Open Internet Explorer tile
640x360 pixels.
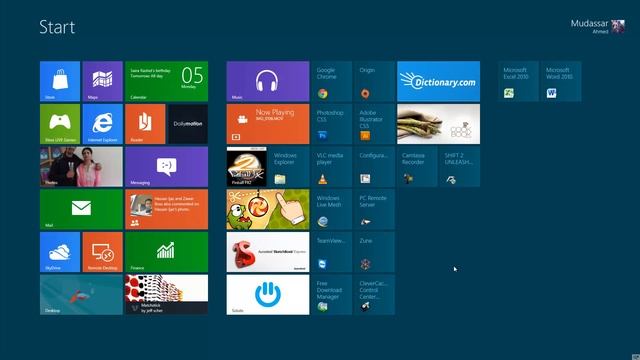coord(102,124)
